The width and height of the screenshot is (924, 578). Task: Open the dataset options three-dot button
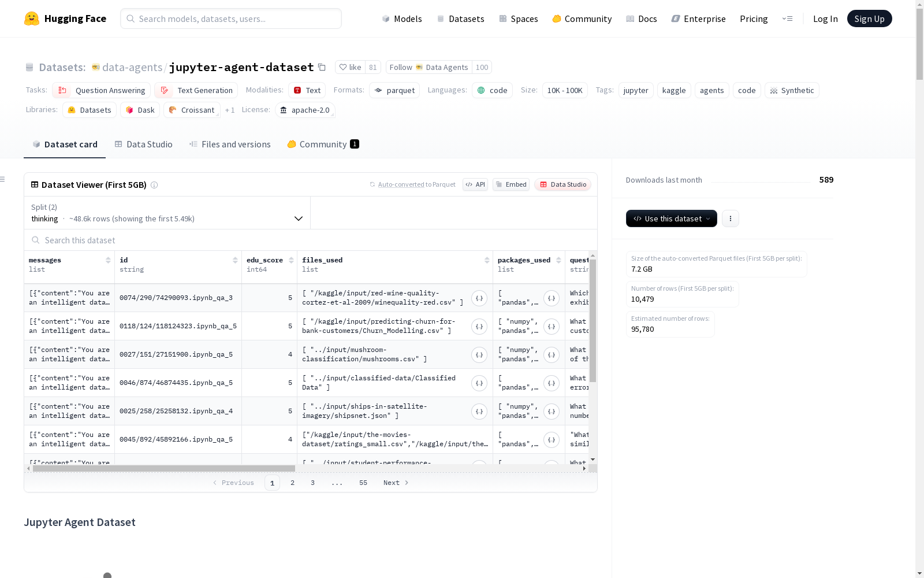[731, 218]
